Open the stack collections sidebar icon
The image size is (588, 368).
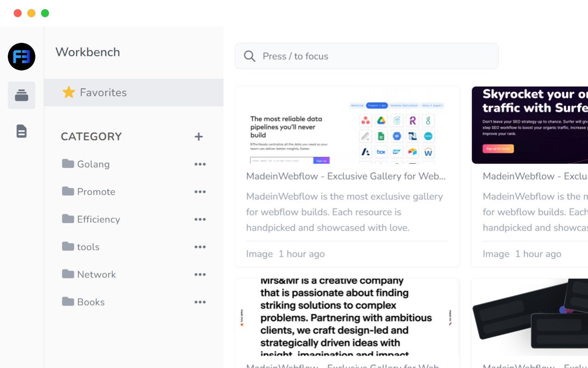click(x=22, y=95)
